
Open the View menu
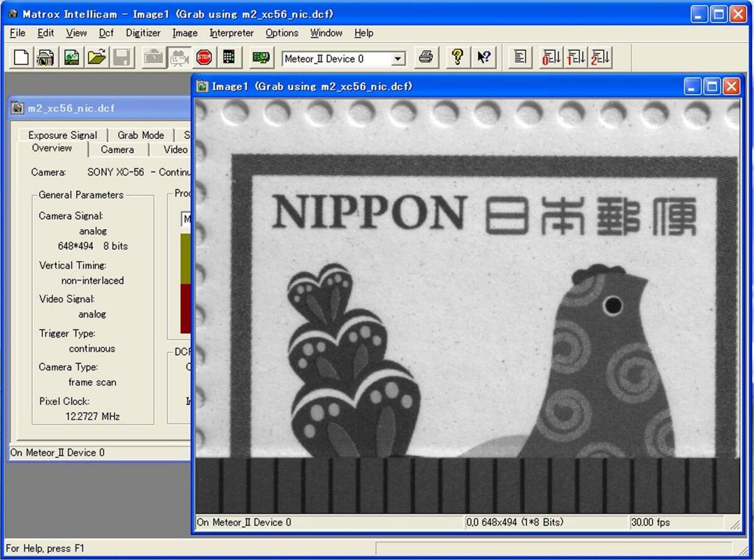tap(76, 33)
